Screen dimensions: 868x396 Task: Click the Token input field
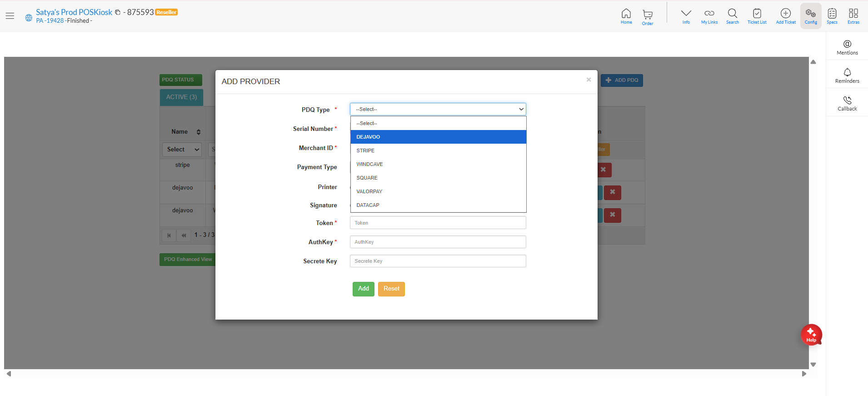point(438,223)
